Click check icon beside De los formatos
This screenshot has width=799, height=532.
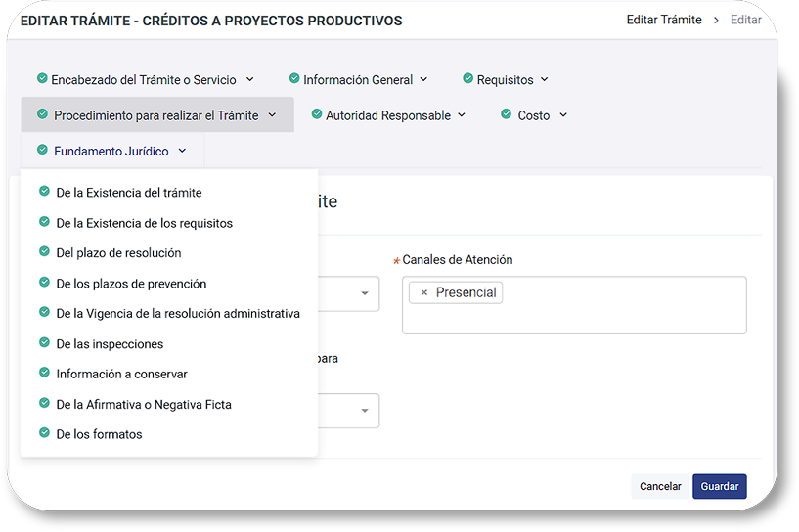pyautogui.click(x=44, y=433)
